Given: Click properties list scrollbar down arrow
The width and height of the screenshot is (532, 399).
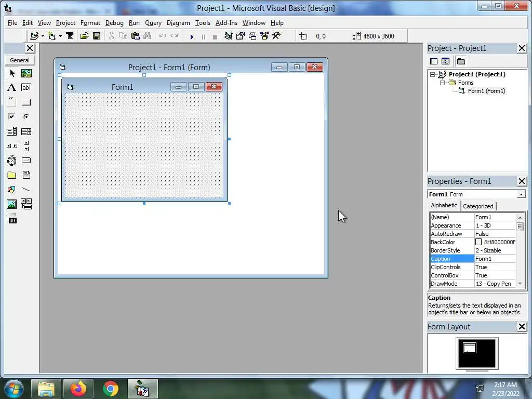Looking at the screenshot, I should click(x=520, y=284).
